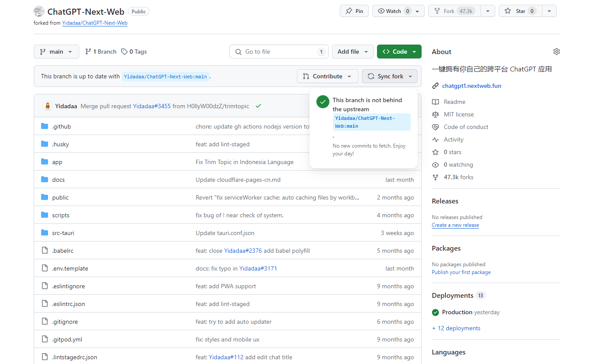Click the tag icon beside 0 Tags
Image resolution: width=593 pixels, height=364 pixels.
coord(124,52)
